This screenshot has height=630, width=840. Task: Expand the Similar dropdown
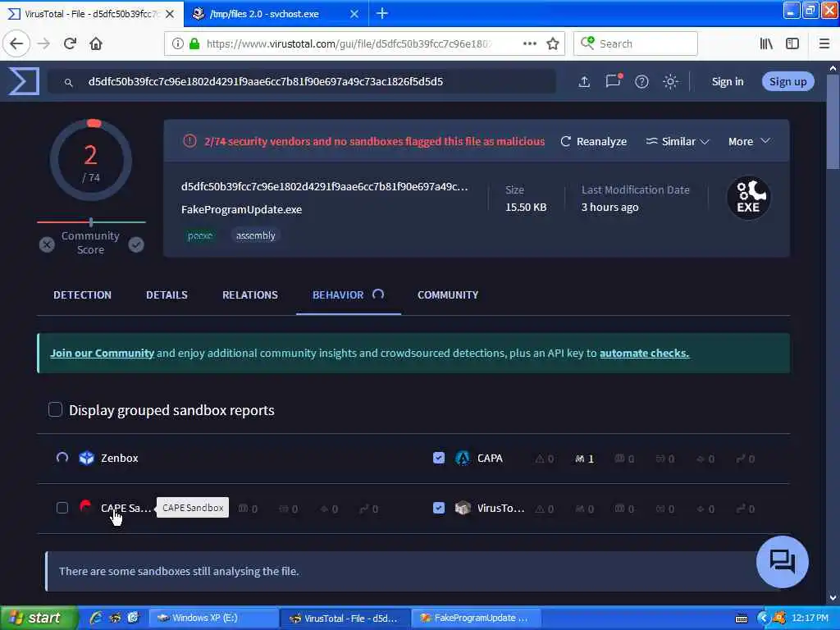click(678, 141)
